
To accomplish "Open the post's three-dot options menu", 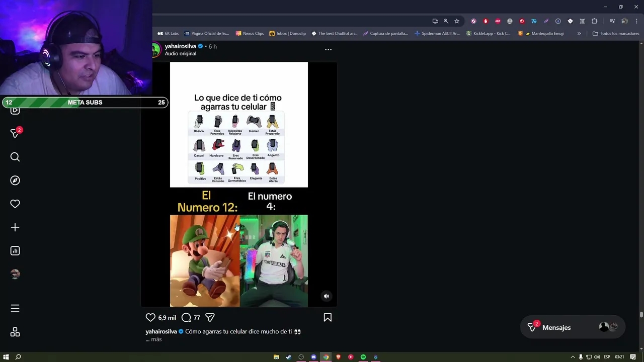I will (x=328, y=49).
